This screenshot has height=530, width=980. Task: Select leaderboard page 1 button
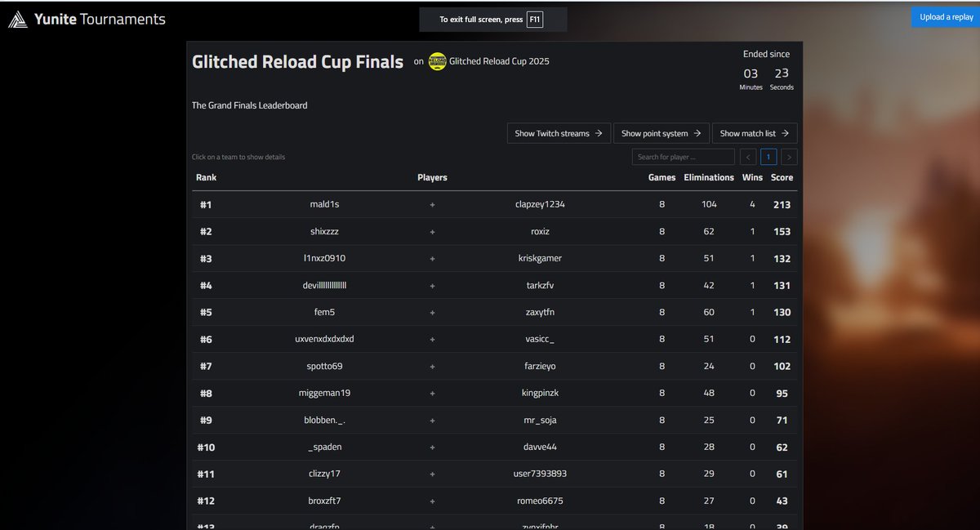tap(768, 157)
